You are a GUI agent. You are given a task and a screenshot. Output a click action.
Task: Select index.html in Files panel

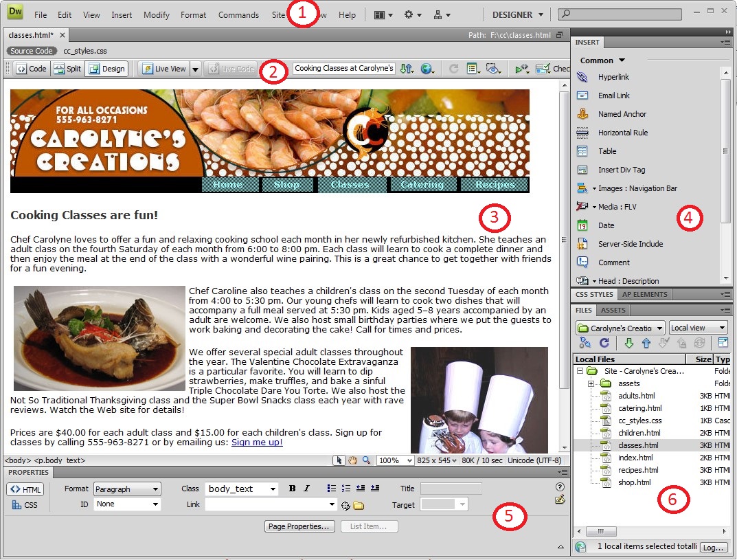coord(635,458)
